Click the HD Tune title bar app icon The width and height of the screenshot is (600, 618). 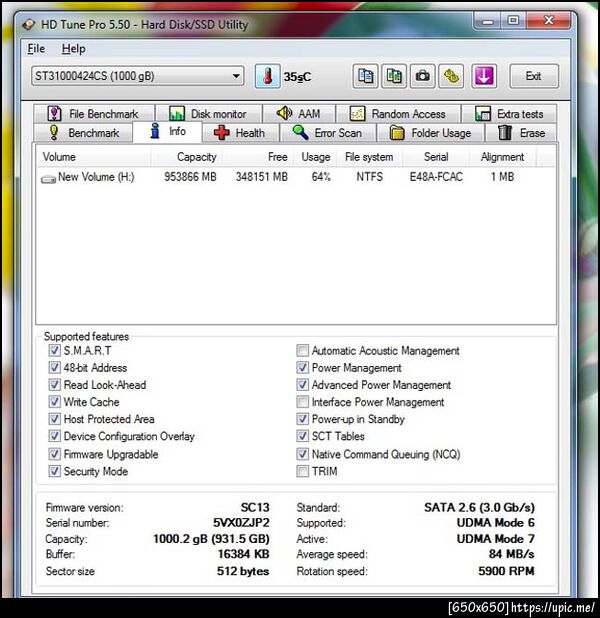[29, 25]
